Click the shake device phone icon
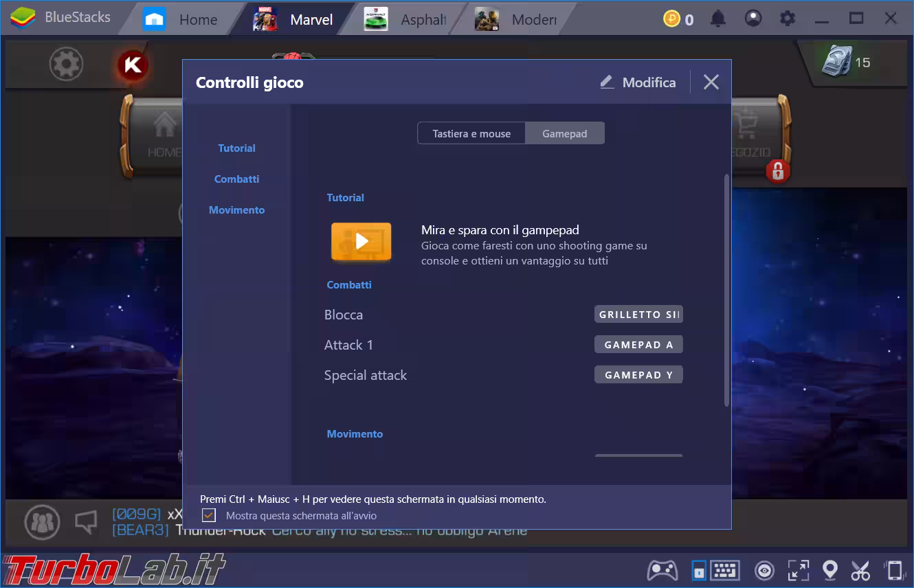914x588 pixels. (x=894, y=570)
